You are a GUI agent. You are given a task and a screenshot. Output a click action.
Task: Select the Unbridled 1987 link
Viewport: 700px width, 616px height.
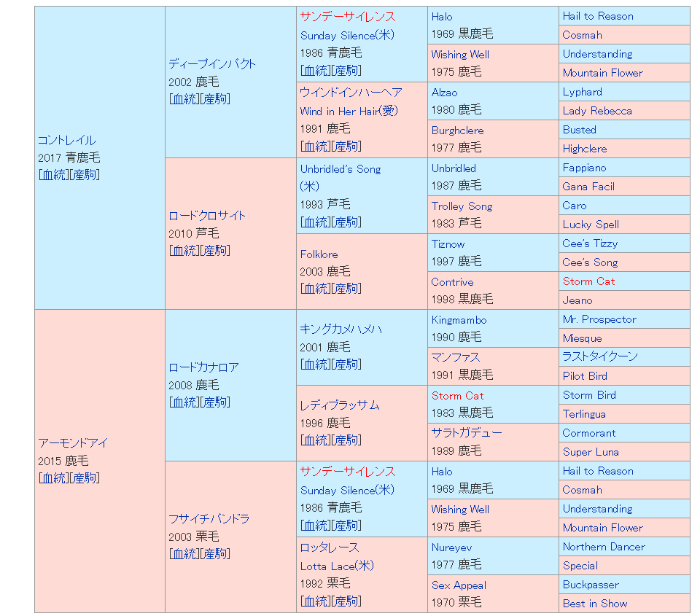pos(454,168)
